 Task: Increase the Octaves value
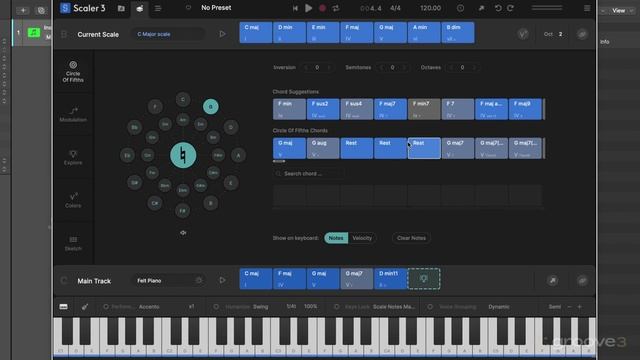(x=474, y=67)
